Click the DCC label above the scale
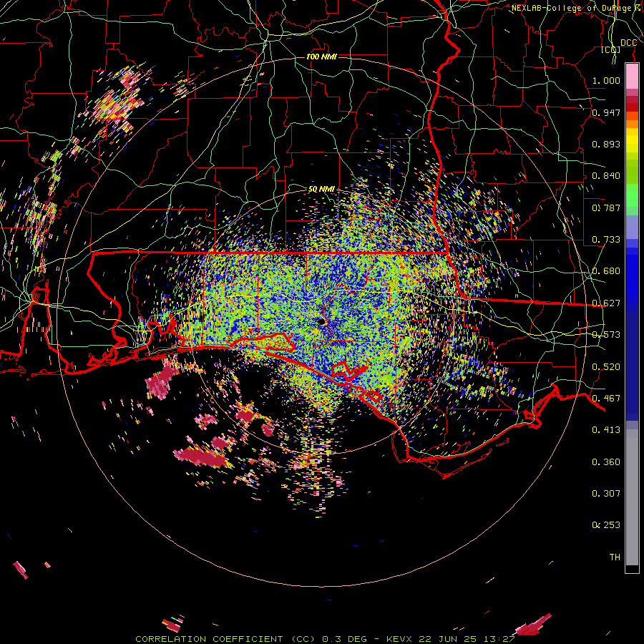 click(628, 43)
